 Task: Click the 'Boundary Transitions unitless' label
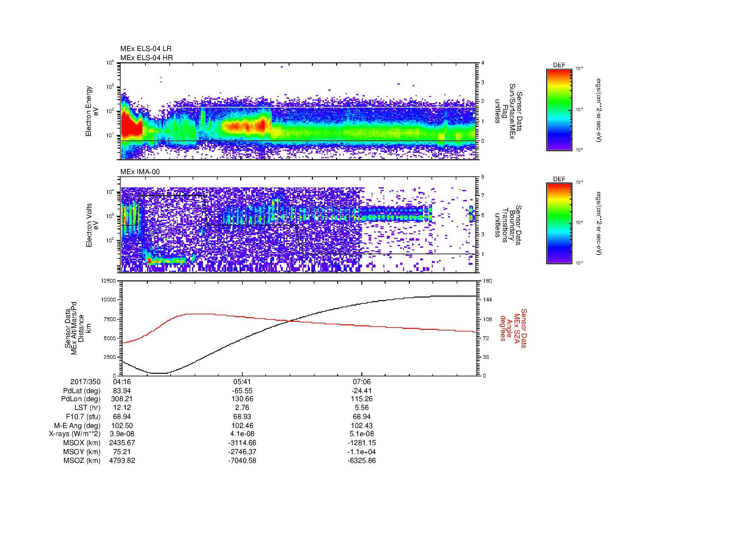(509, 225)
